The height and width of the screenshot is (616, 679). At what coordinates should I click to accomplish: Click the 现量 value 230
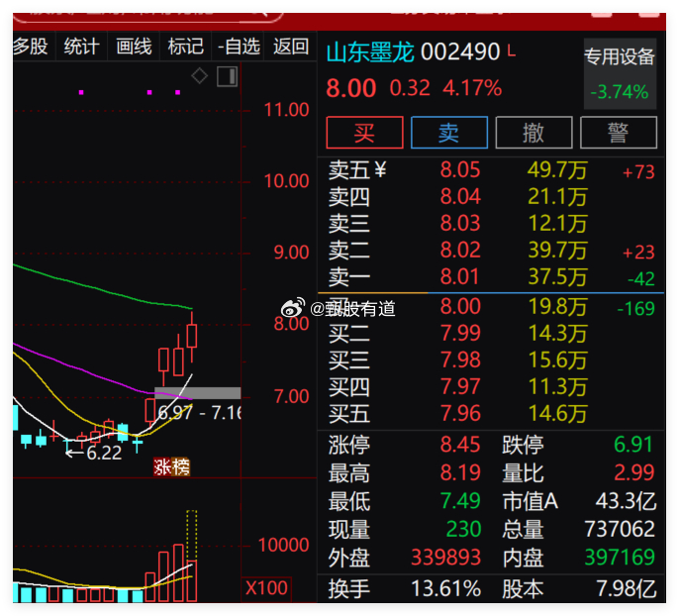[x=463, y=530]
